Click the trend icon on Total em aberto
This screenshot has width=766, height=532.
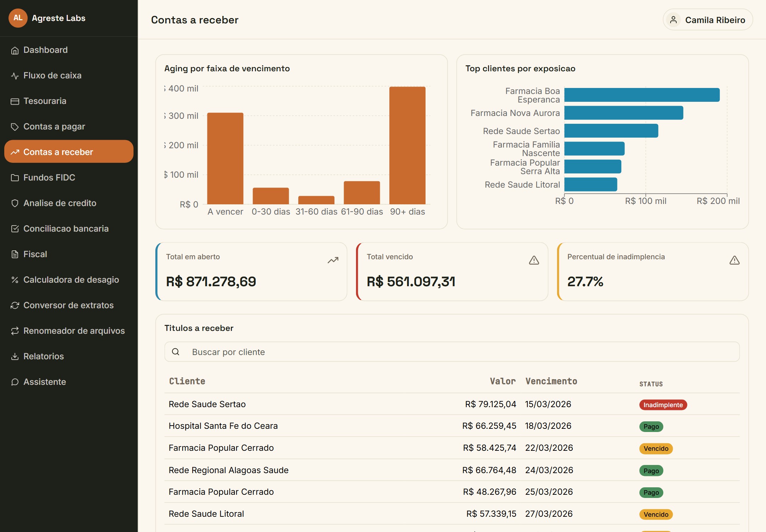333,260
